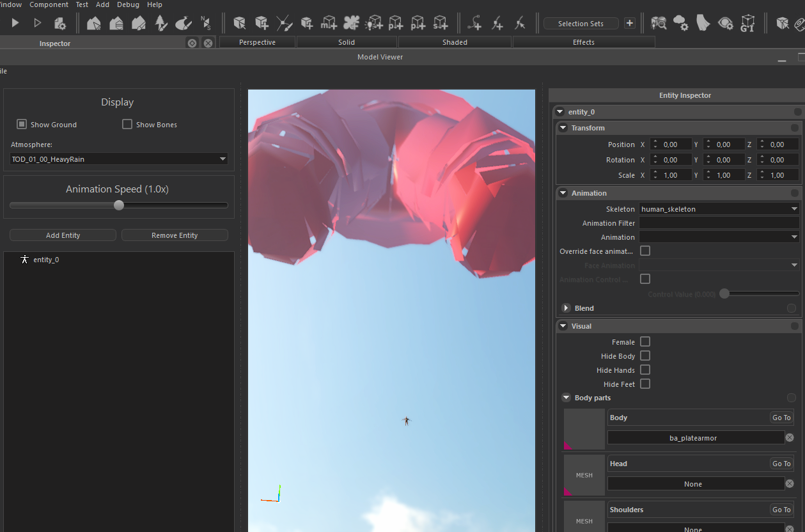Open the Debug menu
The image size is (805, 532).
tap(128, 4)
